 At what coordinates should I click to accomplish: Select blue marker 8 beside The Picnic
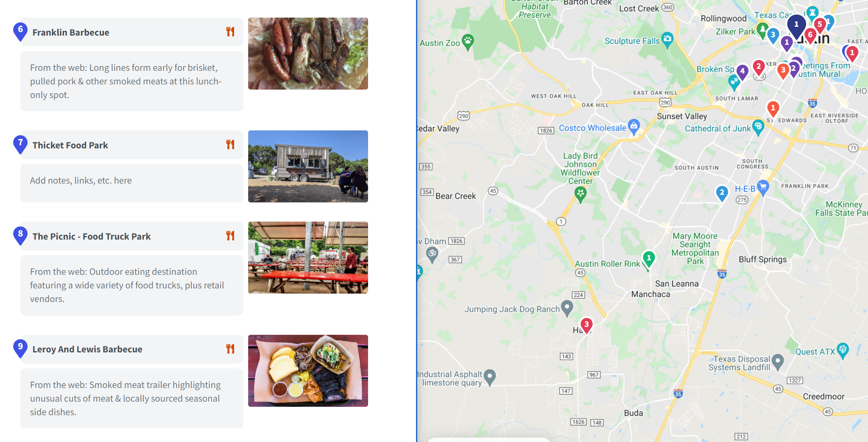pyautogui.click(x=20, y=236)
